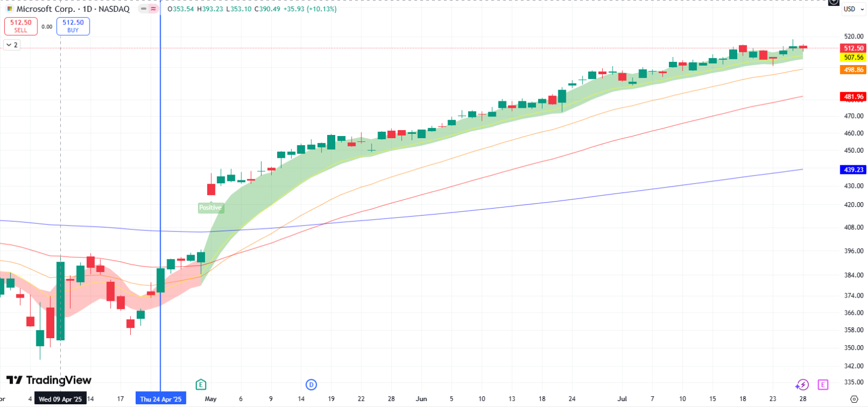The width and height of the screenshot is (868, 407).
Task: Click the Jun label on the time axis
Action: pos(422,399)
